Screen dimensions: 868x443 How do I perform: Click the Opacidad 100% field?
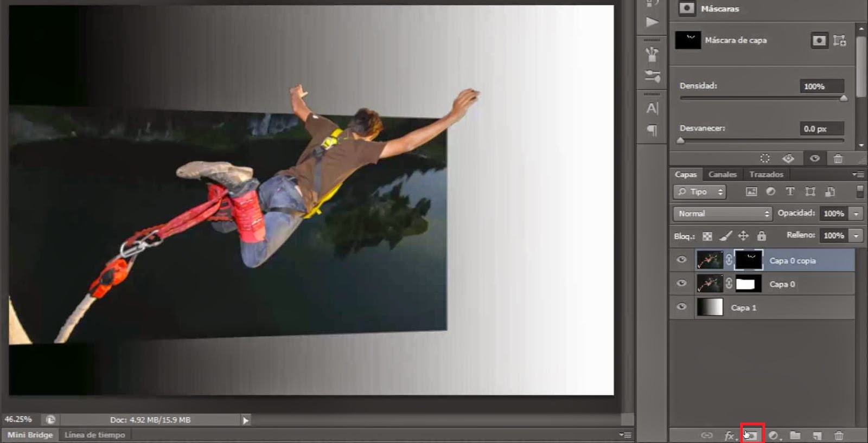(834, 214)
